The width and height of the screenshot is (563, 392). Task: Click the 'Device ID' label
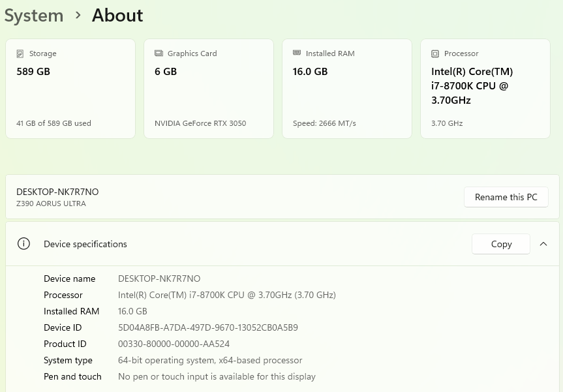point(63,327)
